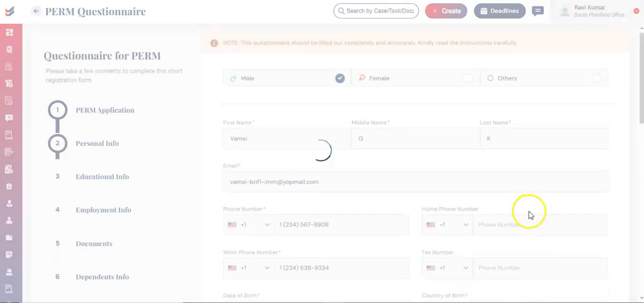
Task: Open the document-check icon directly above speech bubble icon
Action: click(x=9, y=101)
